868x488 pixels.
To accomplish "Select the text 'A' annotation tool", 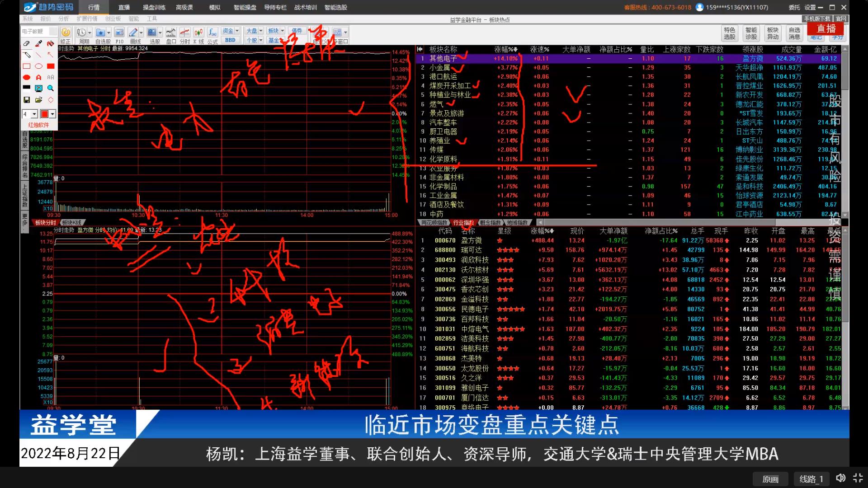I will tap(38, 77).
